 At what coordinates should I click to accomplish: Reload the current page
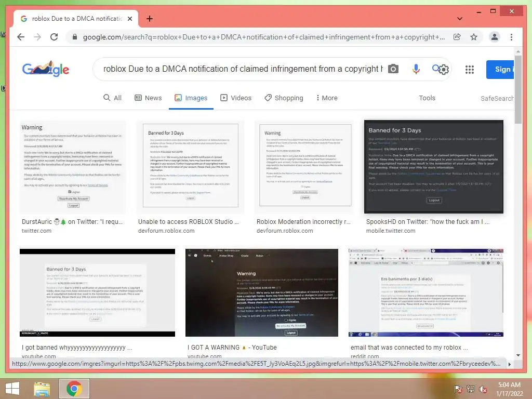point(54,37)
